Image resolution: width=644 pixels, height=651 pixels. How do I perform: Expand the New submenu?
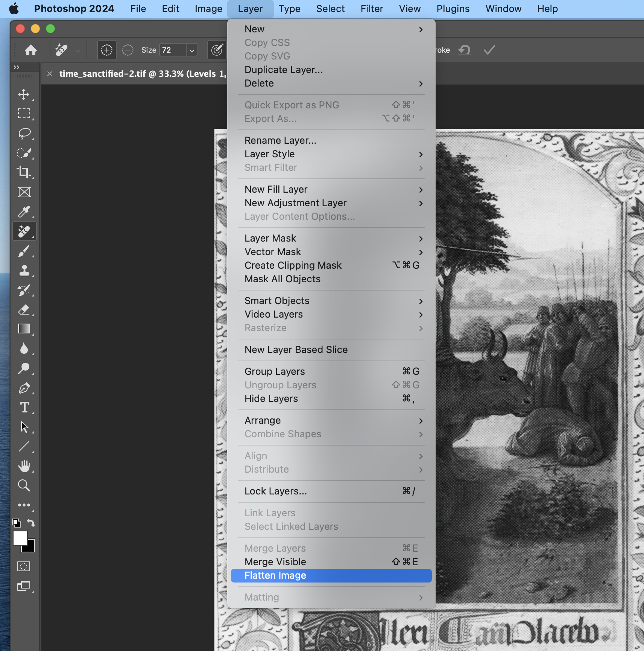coord(331,29)
